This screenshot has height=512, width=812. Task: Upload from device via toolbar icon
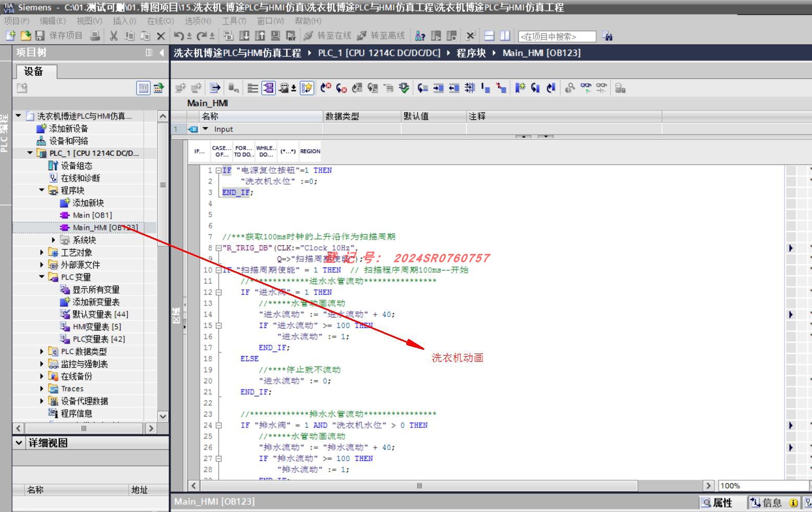pyautogui.click(x=260, y=35)
